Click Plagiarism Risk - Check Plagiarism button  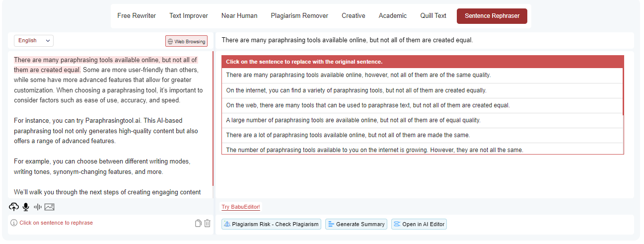[x=271, y=224]
